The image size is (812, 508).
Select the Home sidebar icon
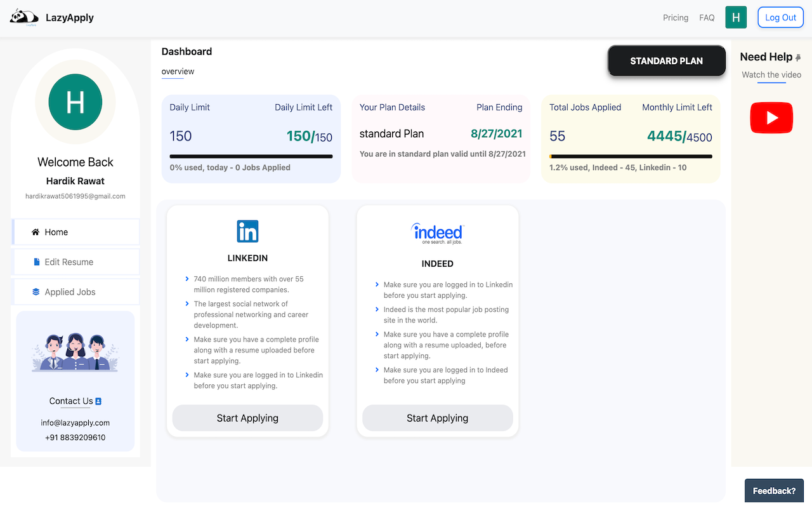pos(37,232)
